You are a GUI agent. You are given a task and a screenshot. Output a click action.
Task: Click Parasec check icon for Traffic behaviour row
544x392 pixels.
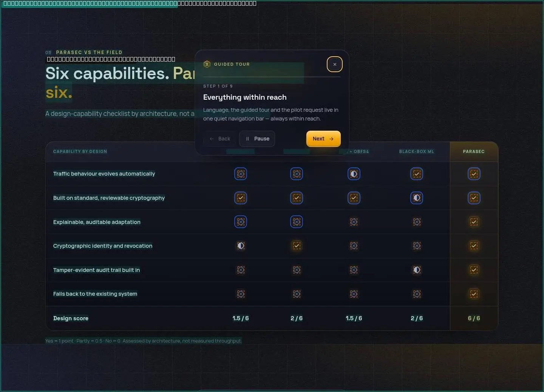[x=474, y=174]
